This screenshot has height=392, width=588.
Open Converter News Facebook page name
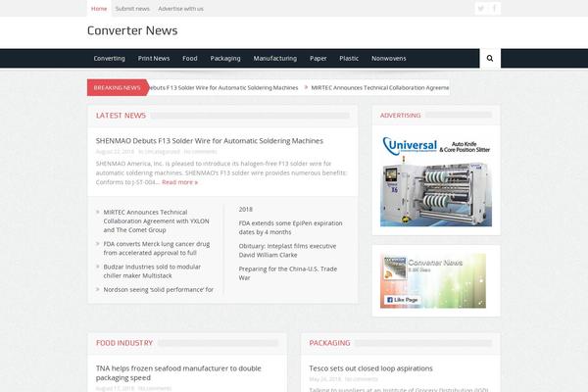(435, 263)
